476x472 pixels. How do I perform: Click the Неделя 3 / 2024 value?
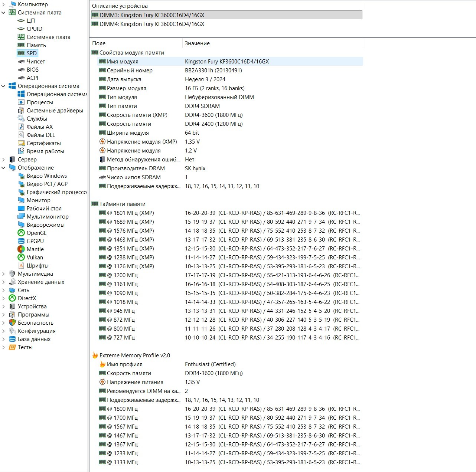click(x=205, y=79)
